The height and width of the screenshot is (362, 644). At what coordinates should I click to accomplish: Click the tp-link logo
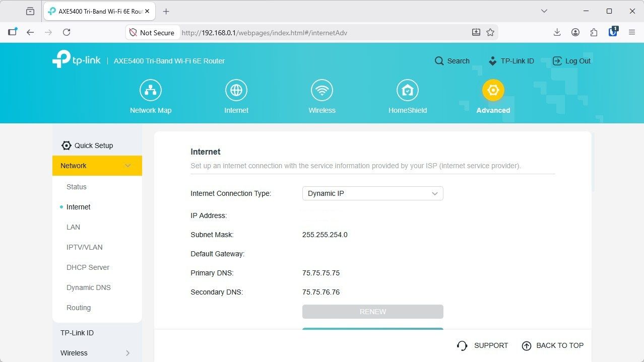[x=77, y=59]
